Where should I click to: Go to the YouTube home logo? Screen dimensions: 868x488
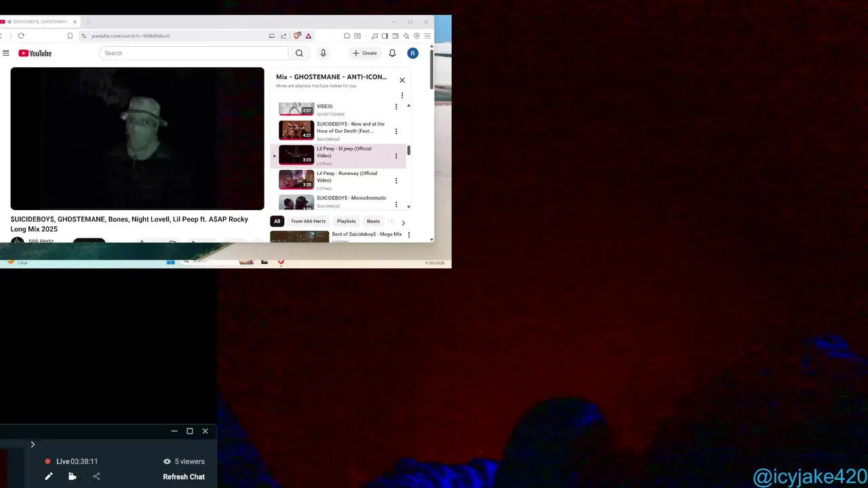[35, 54]
